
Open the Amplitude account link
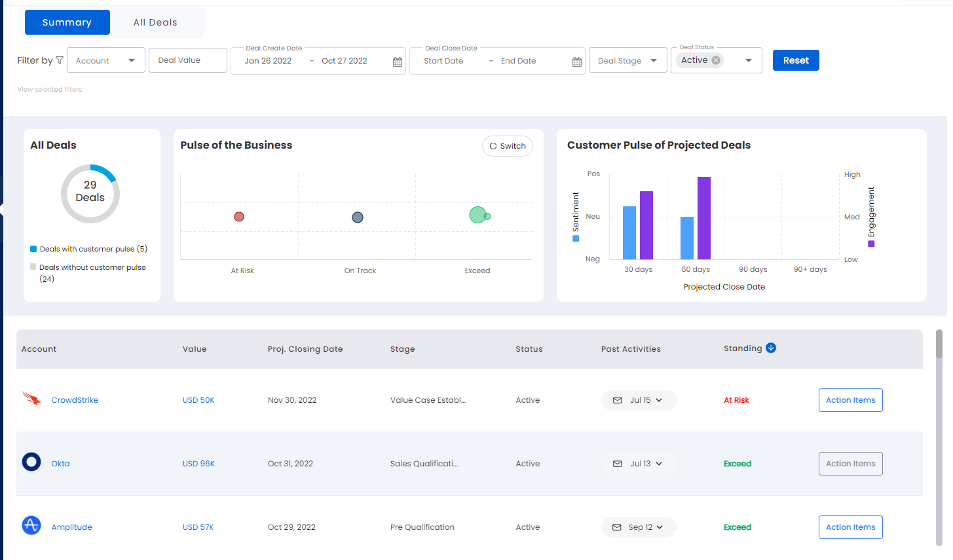pyautogui.click(x=71, y=527)
